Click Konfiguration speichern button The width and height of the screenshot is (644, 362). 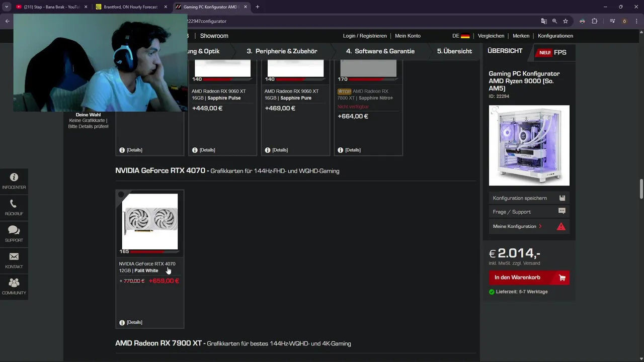point(529,198)
